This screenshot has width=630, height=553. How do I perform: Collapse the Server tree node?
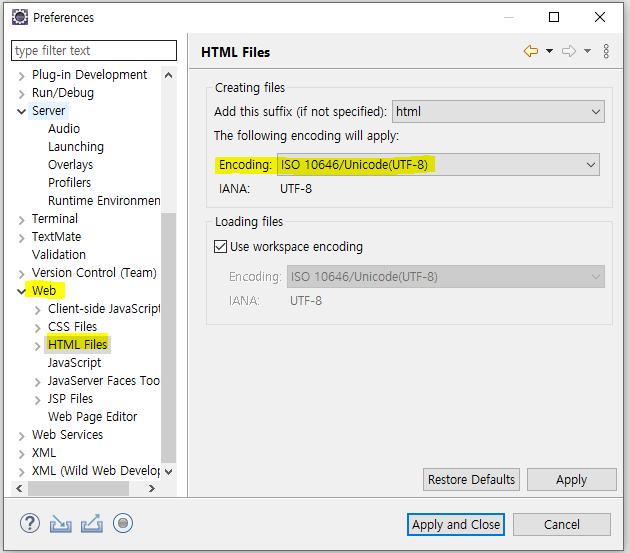point(21,111)
